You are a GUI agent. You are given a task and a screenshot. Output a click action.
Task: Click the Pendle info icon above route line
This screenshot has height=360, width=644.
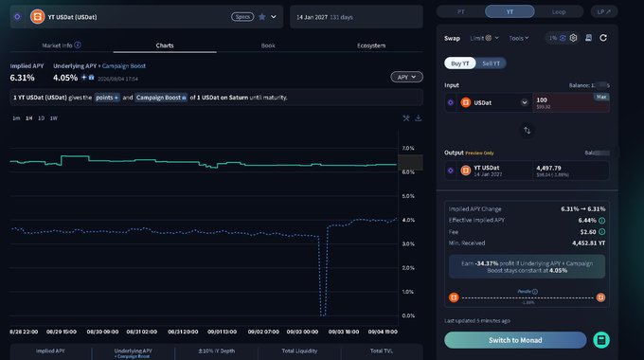[535, 292]
